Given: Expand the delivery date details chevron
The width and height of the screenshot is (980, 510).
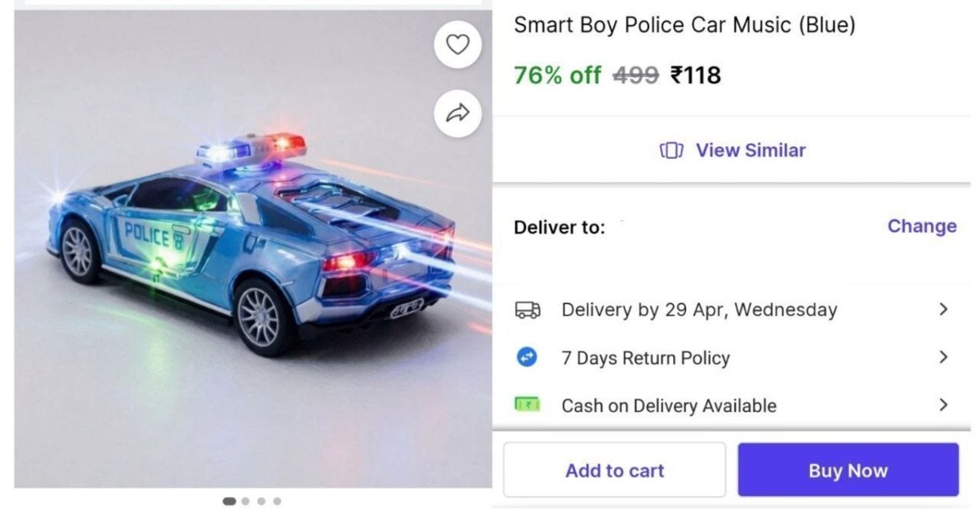Looking at the screenshot, I should 943,310.
